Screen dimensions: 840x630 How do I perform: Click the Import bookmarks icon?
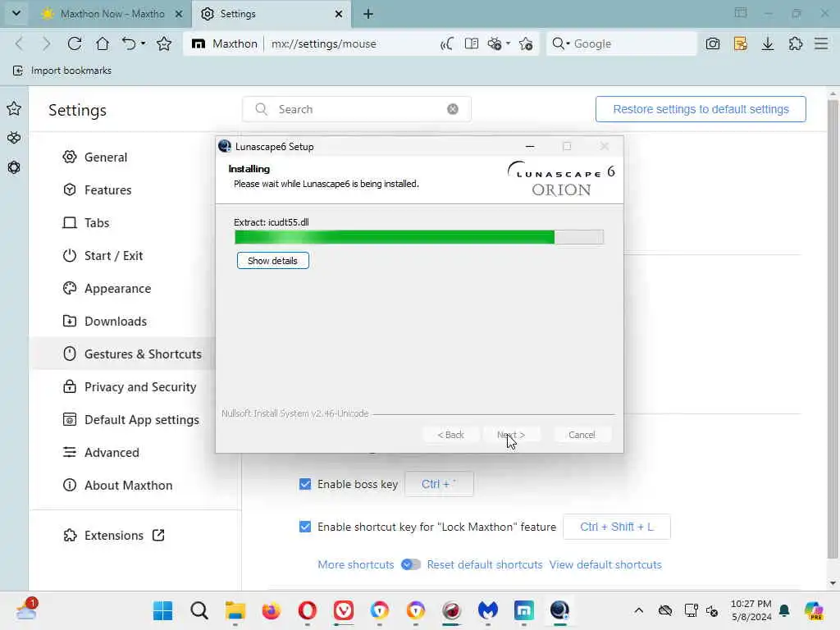coord(18,71)
